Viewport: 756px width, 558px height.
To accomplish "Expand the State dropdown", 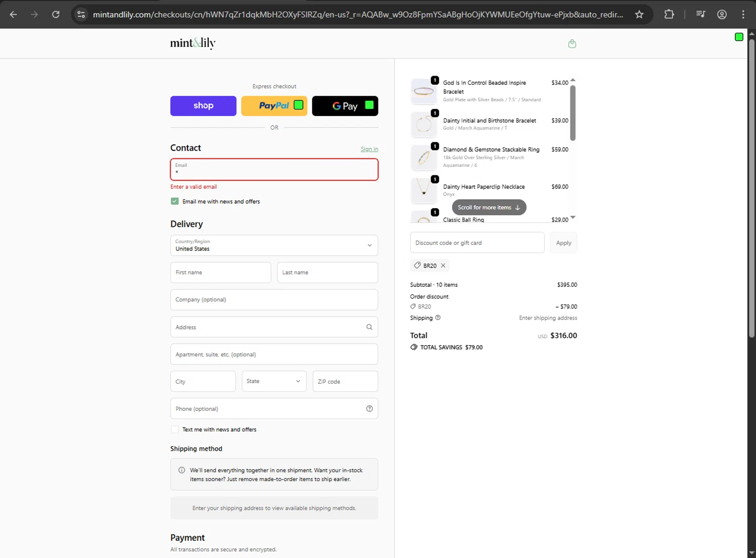I will pyautogui.click(x=274, y=382).
